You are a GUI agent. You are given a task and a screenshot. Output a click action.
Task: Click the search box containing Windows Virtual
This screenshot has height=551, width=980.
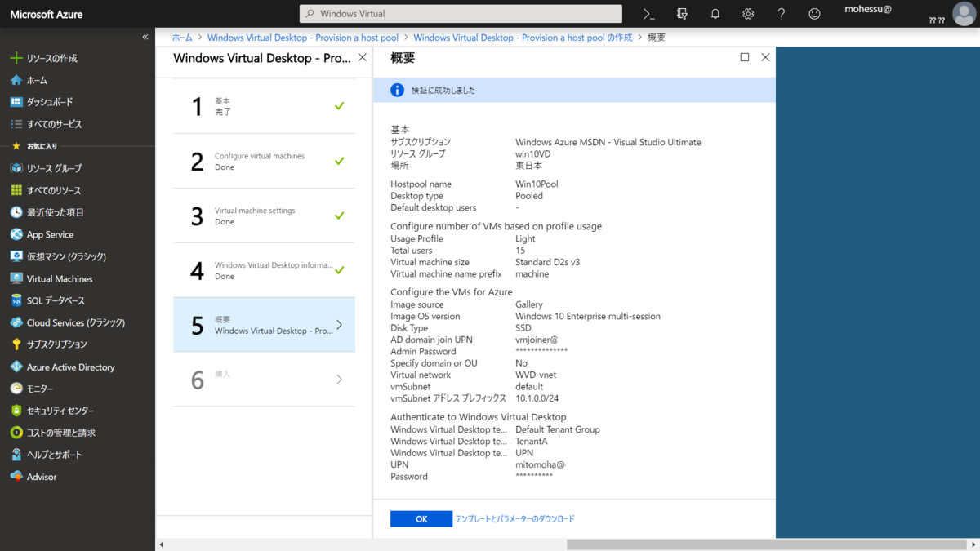(461, 14)
